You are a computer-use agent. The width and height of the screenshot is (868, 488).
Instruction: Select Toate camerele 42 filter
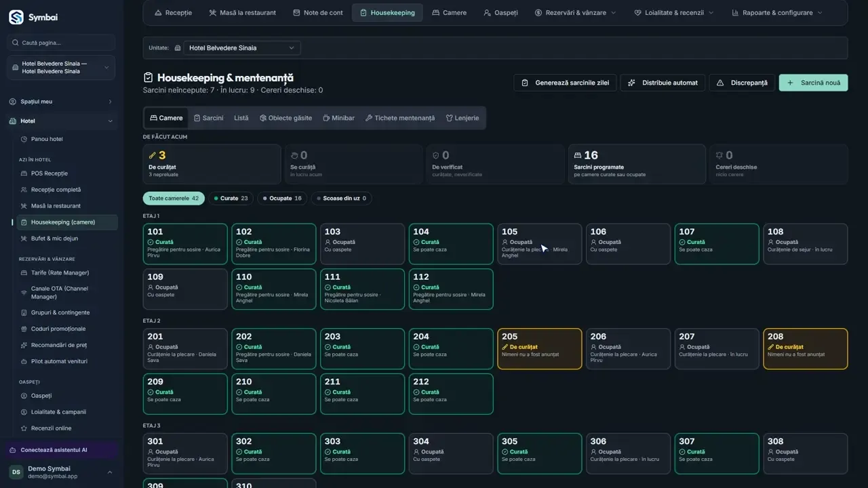tap(174, 199)
